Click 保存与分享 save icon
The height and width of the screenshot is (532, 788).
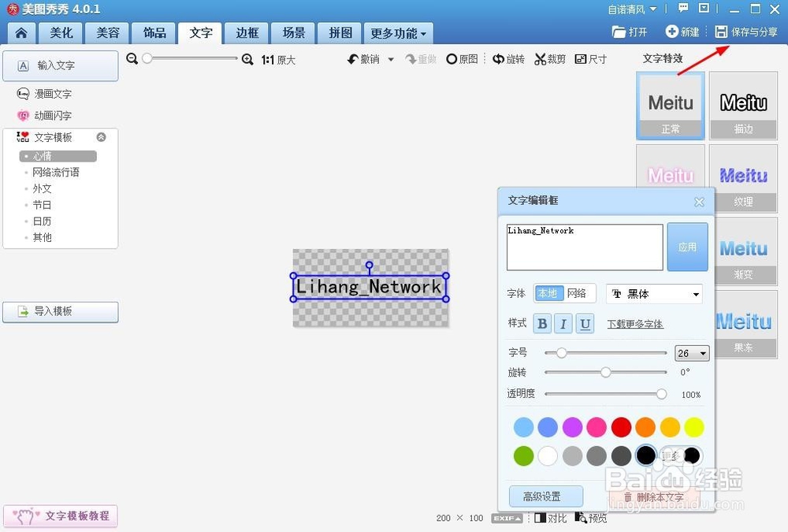(x=721, y=32)
